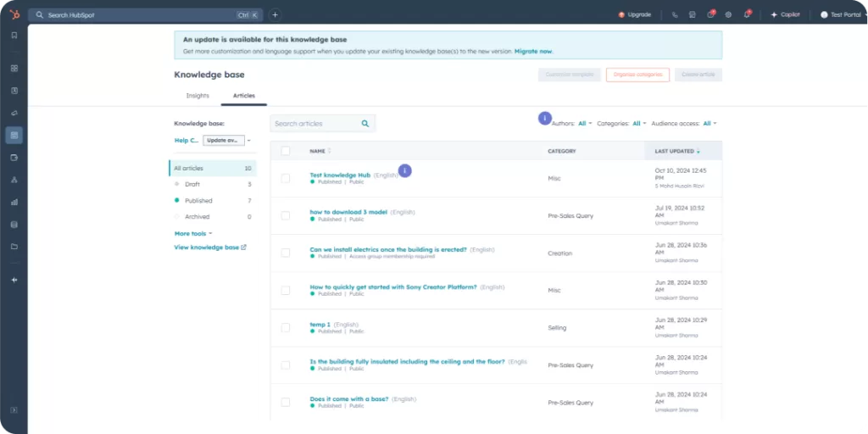The height and width of the screenshot is (434, 868).
Task: Open the CRM contacts icon in sidebar
Action: [x=14, y=91]
